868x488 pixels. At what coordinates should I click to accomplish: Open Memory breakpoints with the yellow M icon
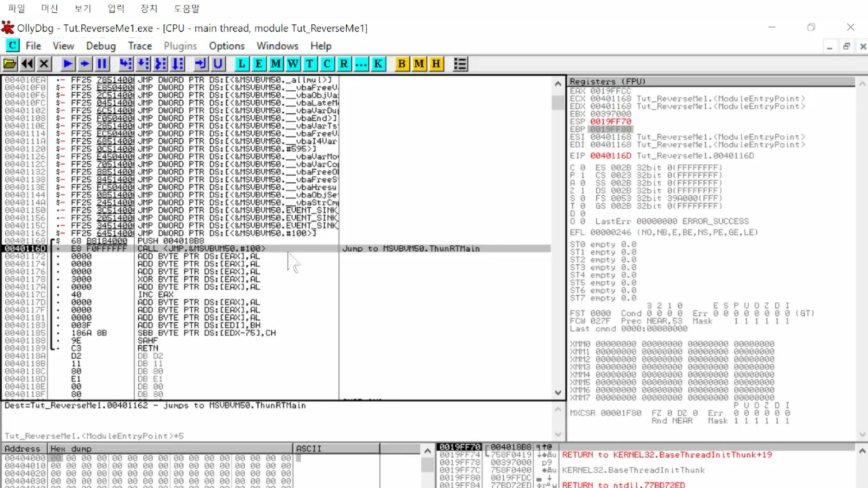(x=419, y=64)
